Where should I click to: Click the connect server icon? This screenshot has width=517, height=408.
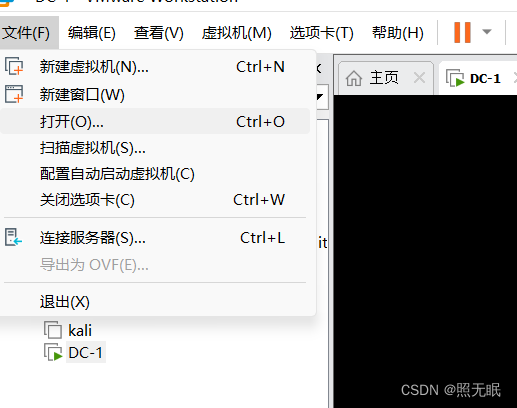(x=13, y=237)
